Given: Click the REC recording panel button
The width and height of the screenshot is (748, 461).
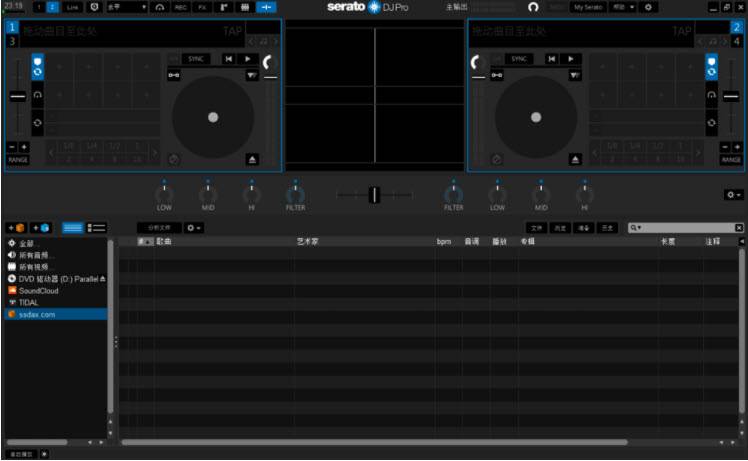Looking at the screenshot, I should pyautogui.click(x=181, y=7).
